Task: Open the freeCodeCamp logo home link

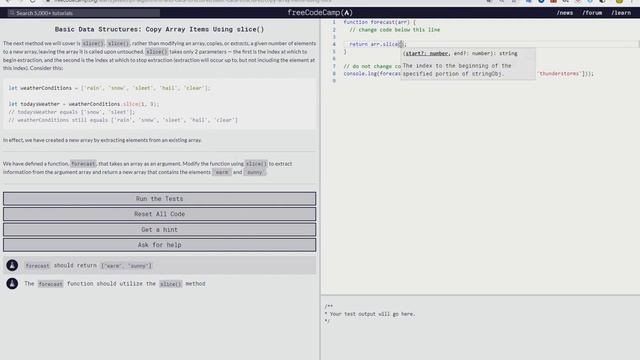Action: tap(320, 13)
